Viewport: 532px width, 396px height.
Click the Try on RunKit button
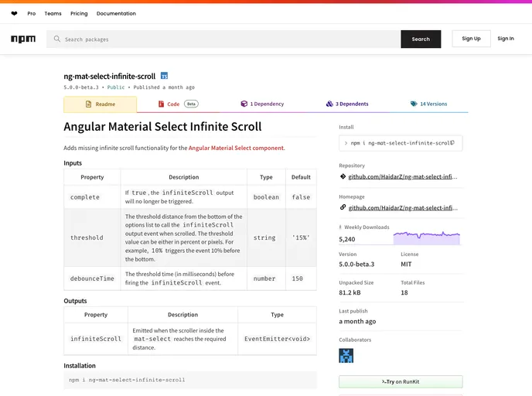pos(401,382)
